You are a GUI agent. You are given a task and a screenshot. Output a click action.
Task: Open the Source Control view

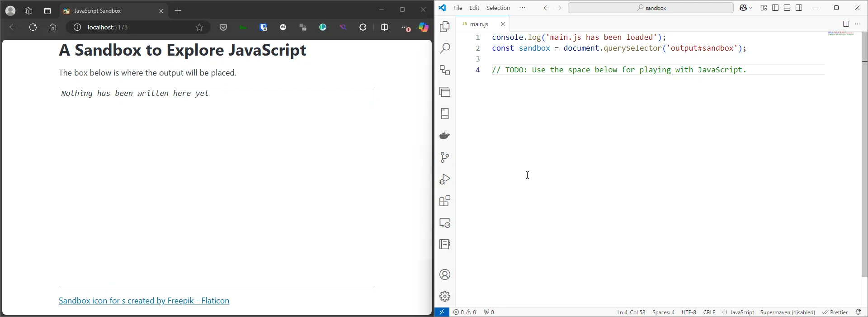(445, 157)
